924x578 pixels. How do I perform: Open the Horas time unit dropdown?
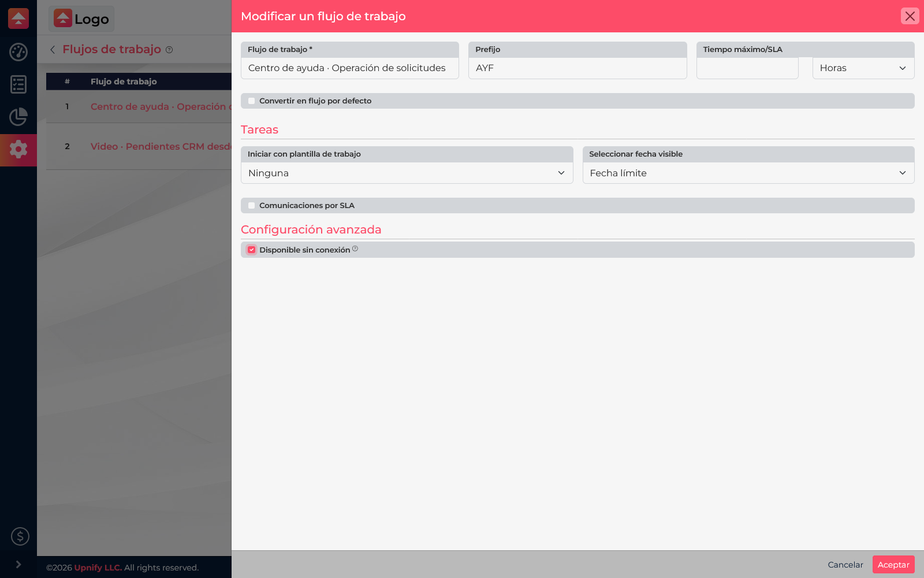863,68
